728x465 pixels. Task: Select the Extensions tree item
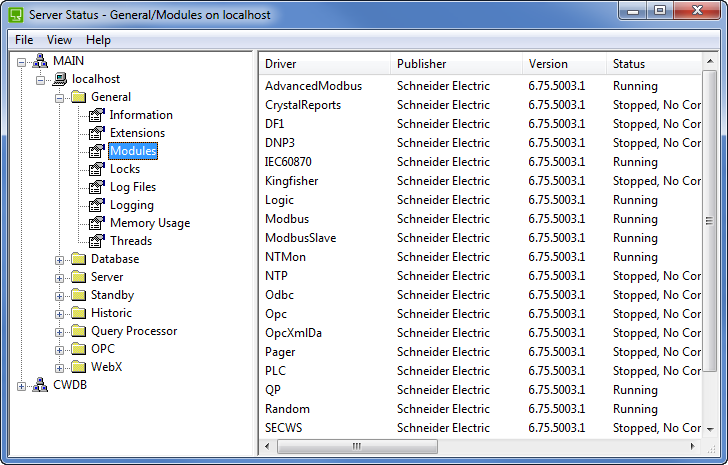(137, 133)
